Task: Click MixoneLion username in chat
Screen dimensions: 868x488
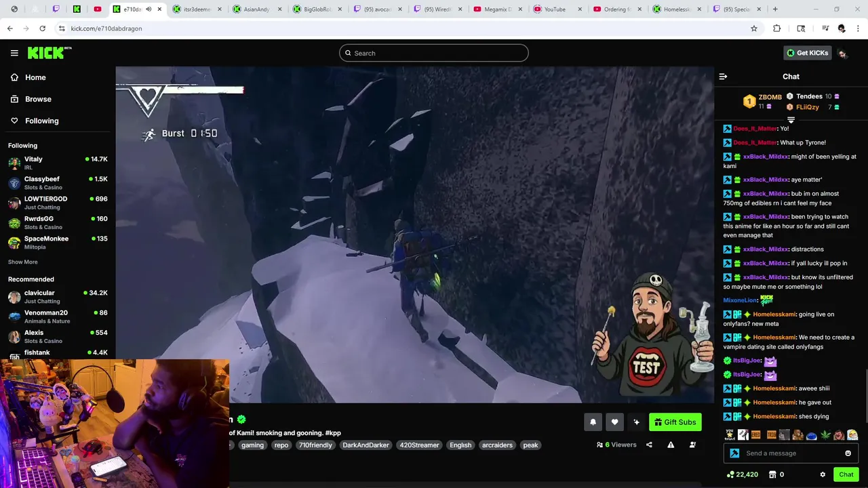Action: [x=740, y=300]
